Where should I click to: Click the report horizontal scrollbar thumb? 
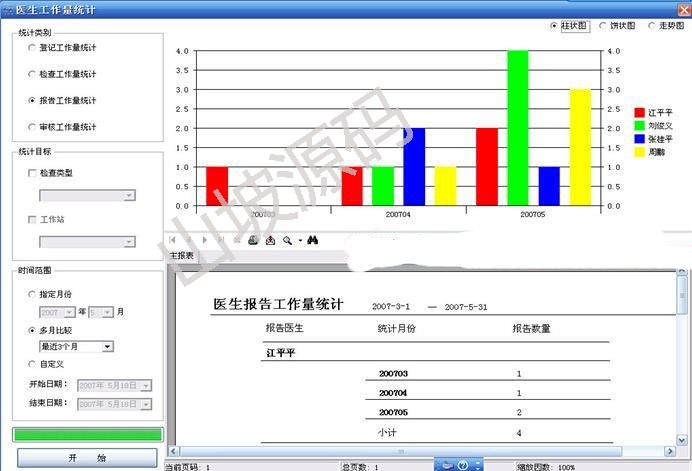(x=401, y=451)
